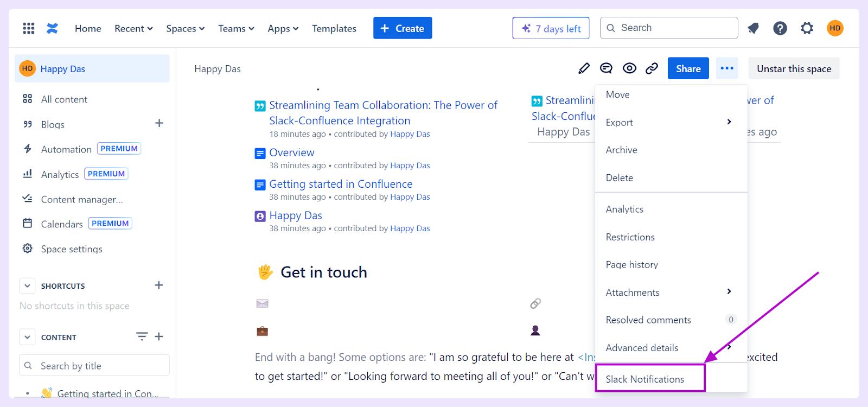Open Analytics in the dropdown menu

[x=671, y=209]
